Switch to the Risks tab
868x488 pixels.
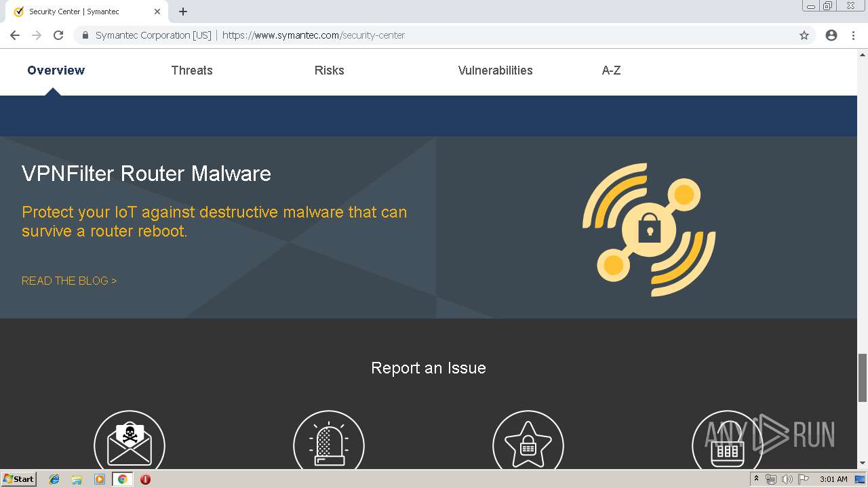coord(330,70)
